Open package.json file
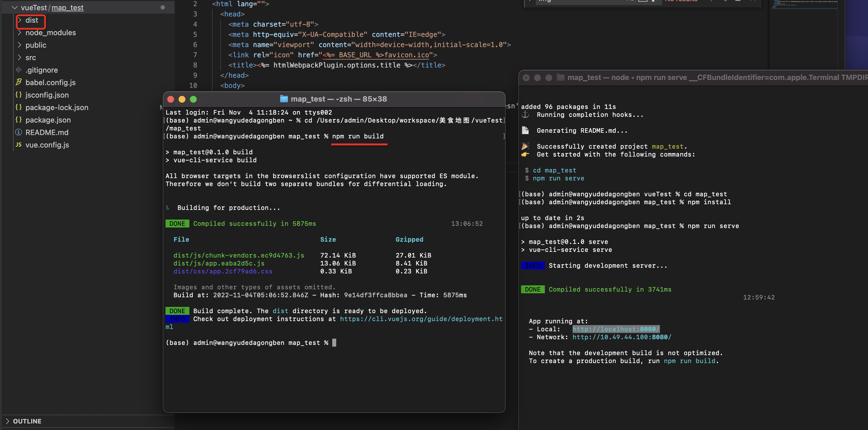This screenshot has width=868, height=430. coord(48,120)
